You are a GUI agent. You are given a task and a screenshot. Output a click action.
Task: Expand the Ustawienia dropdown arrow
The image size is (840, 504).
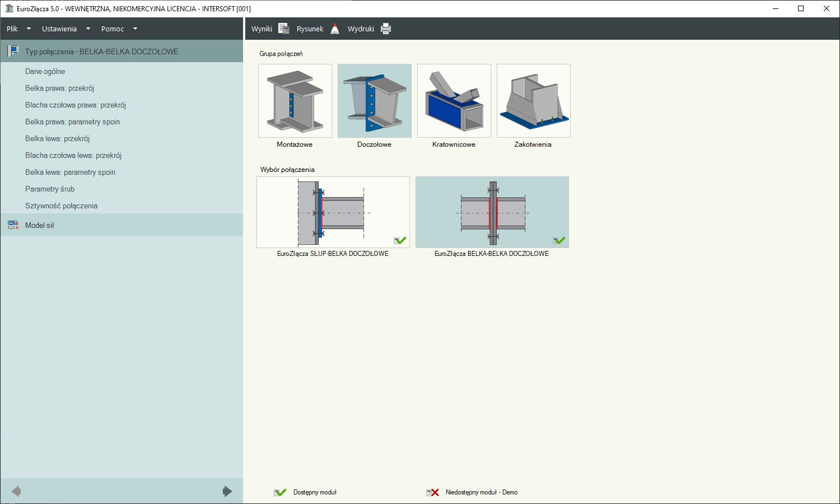click(88, 29)
